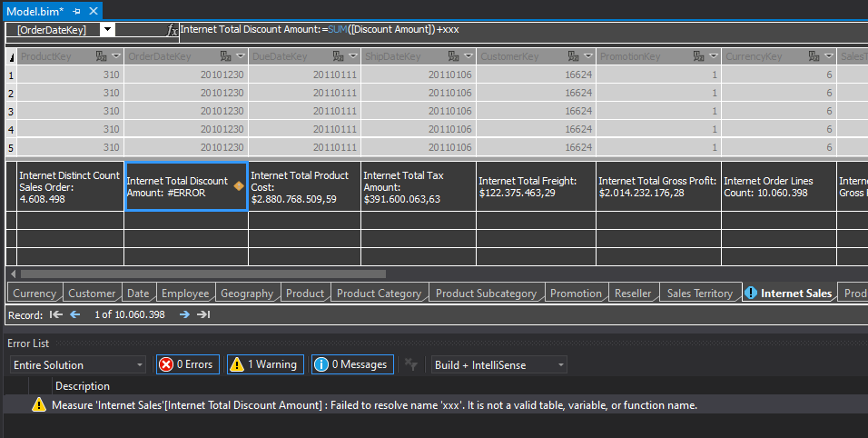Click the clear filter icon in Error List
The width and height of the screenshot is (868, 438).
410,364
